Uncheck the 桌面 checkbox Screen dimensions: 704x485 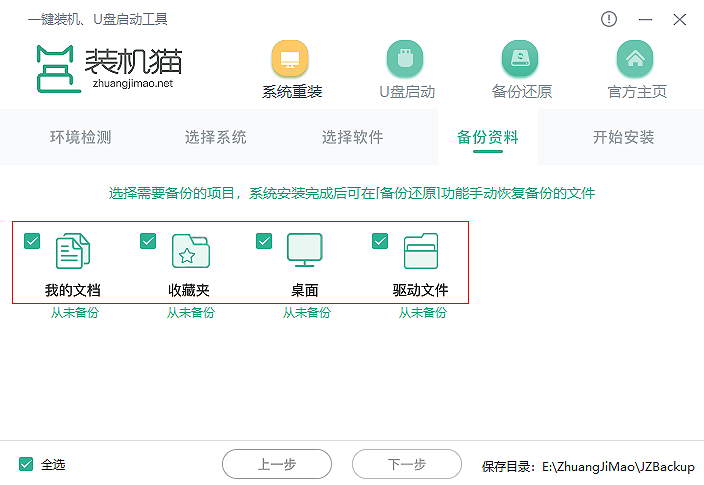[264, 241]
